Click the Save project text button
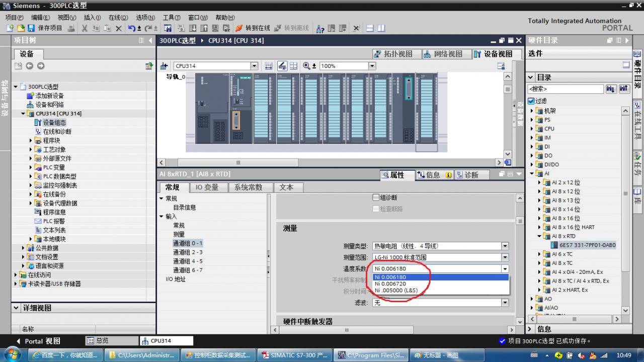This screenshot has width=644, height=362. [50, 28]
